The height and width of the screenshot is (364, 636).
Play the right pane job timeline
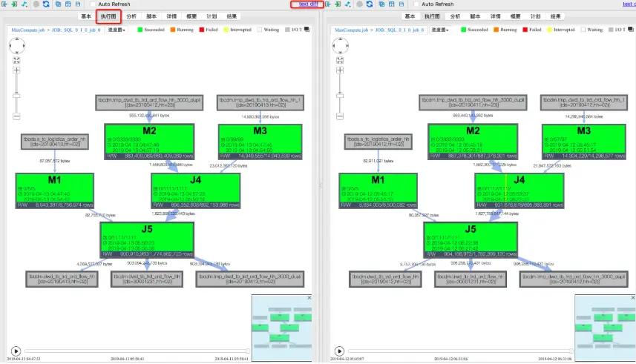(339, 351)
